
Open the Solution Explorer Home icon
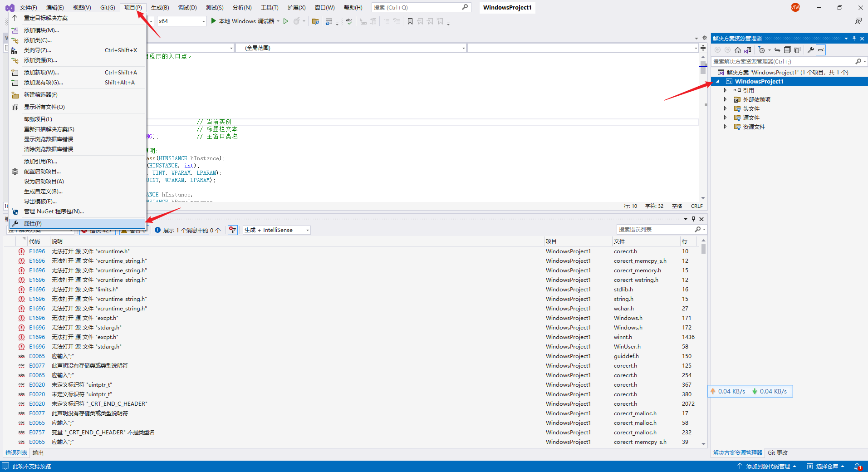pos(738,50)
